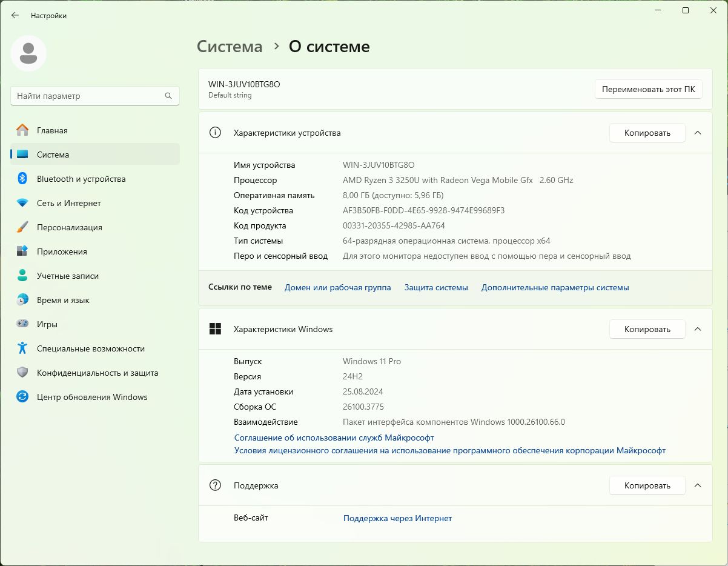Go to Сеть и Интернет settings
This screenshot has width=728, height=566.
95,203
